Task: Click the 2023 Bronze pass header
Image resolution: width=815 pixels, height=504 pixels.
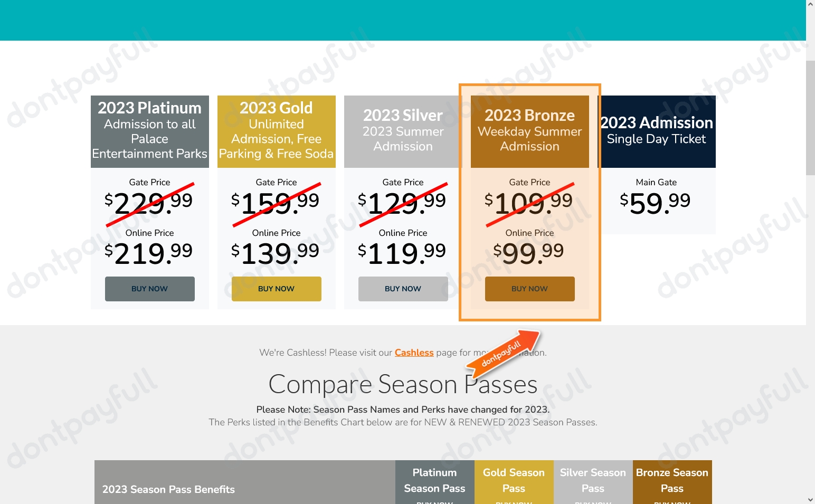Action: point(530,131)
